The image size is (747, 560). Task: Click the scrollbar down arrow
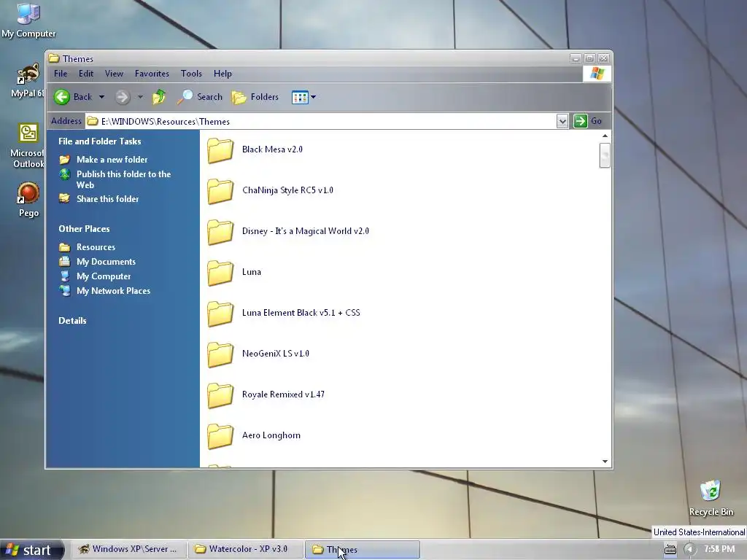(x=605, y=462)
